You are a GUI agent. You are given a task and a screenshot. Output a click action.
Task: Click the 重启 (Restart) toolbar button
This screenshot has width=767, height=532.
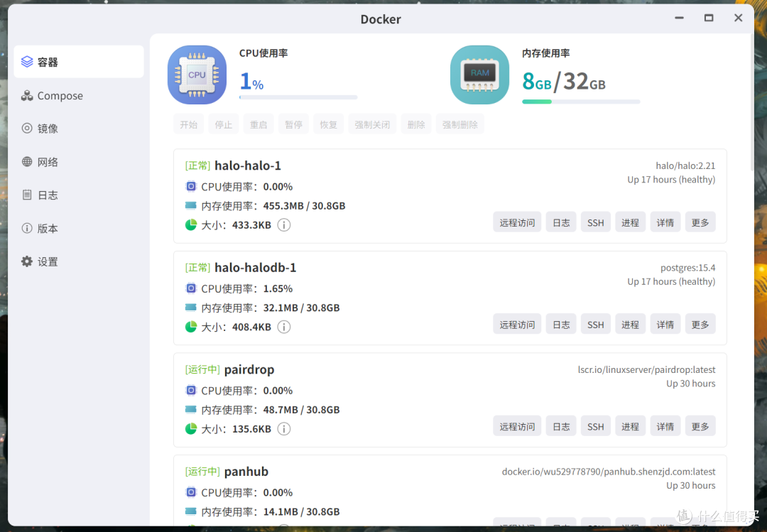tap(259, 124)
